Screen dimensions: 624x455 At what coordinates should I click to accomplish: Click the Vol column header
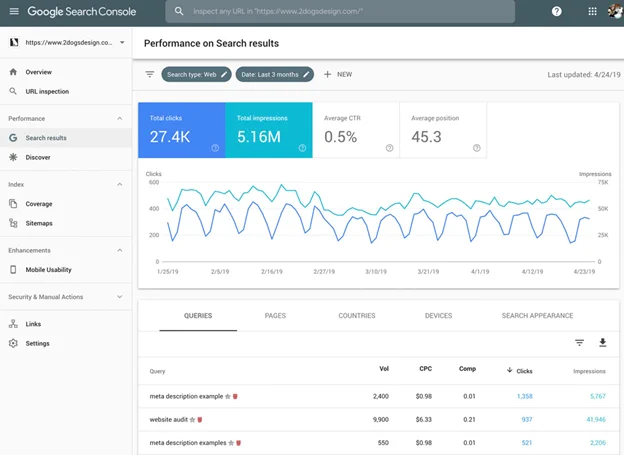point(384,369)
